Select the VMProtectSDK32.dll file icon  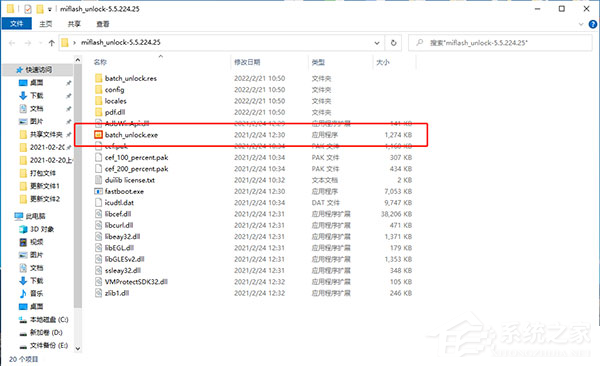tap(99, 281)
